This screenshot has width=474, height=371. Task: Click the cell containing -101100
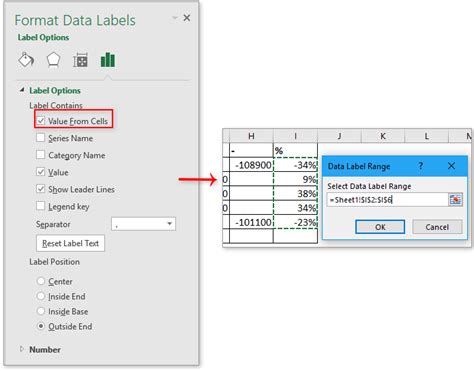[x=251, y=222]
